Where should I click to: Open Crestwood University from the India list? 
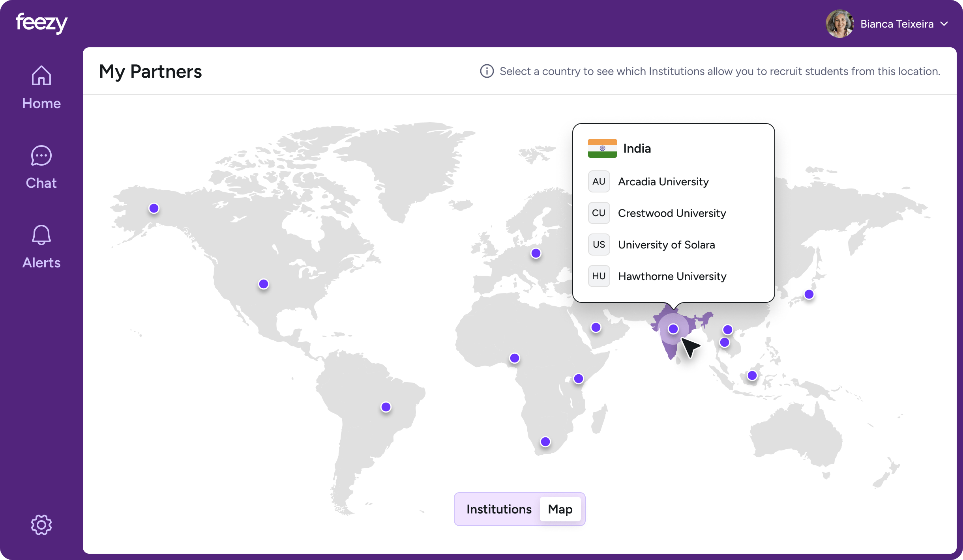[x=672, y=213]
